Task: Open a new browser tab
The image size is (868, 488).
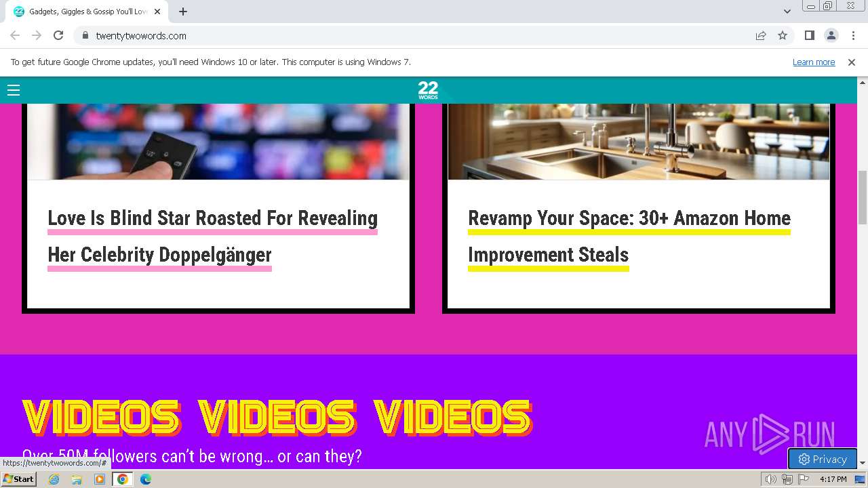Action: [183, 12]
